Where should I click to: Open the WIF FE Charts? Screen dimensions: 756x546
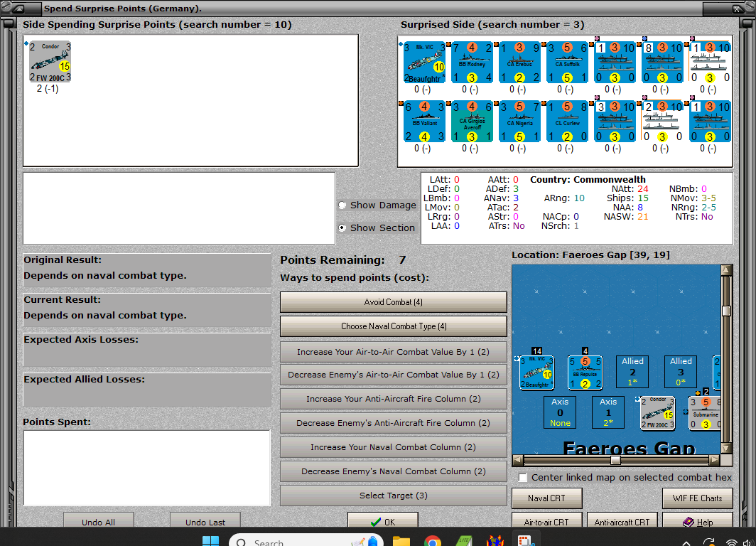pos(697,498)
